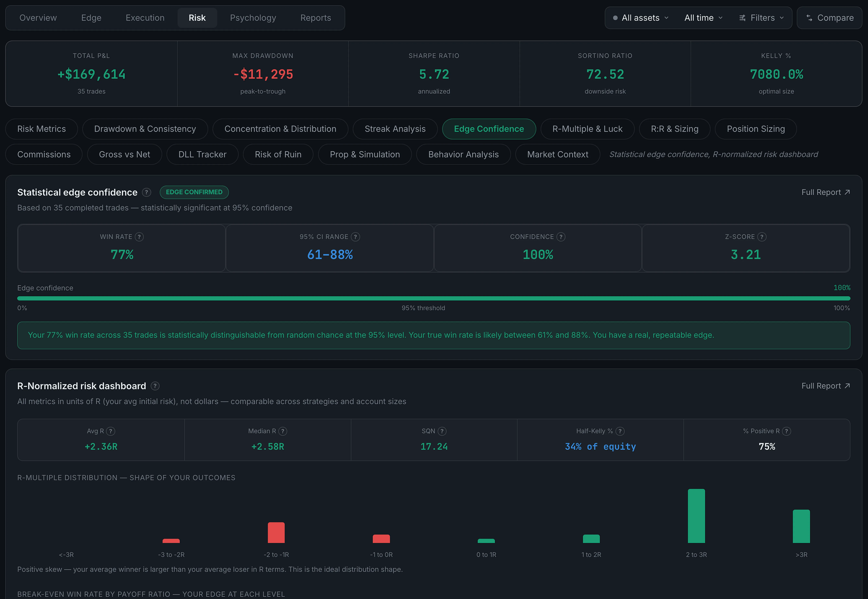Open help icon next to Z-SCORE
This screenshot has width=868, height=599.
[762, 237]
